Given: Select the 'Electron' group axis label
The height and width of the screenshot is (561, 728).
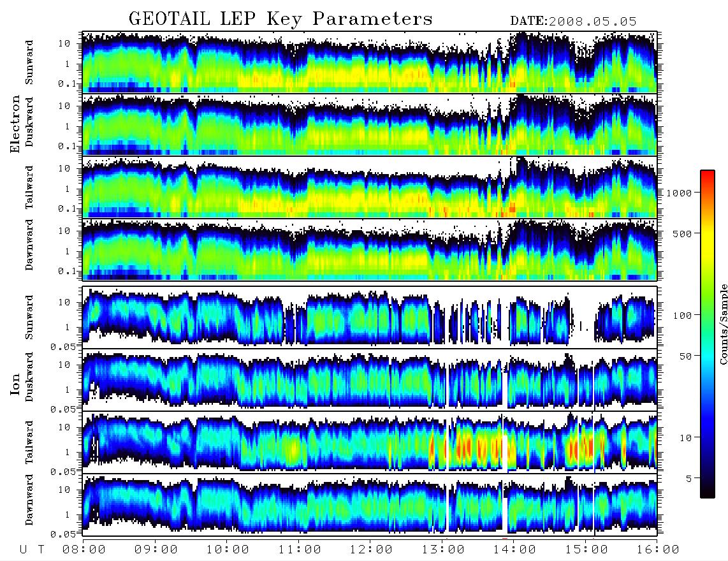Looking at the screenshot, I should [15, 124].
